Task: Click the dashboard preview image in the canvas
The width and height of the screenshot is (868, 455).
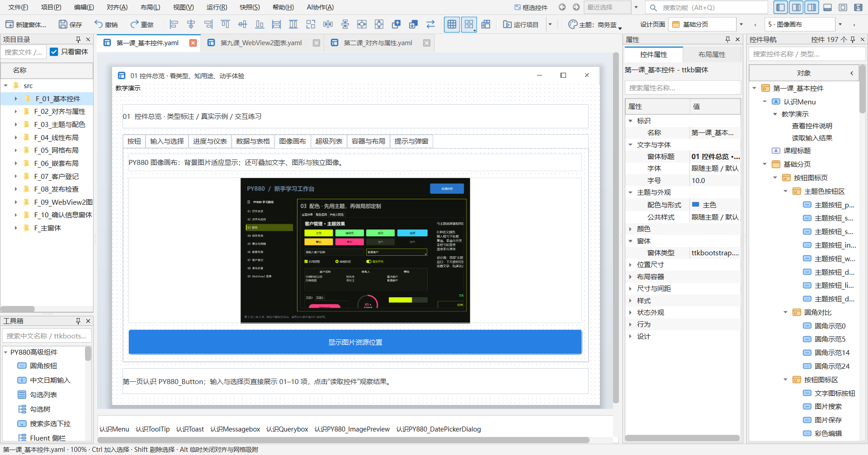Action: click(355, 251)
